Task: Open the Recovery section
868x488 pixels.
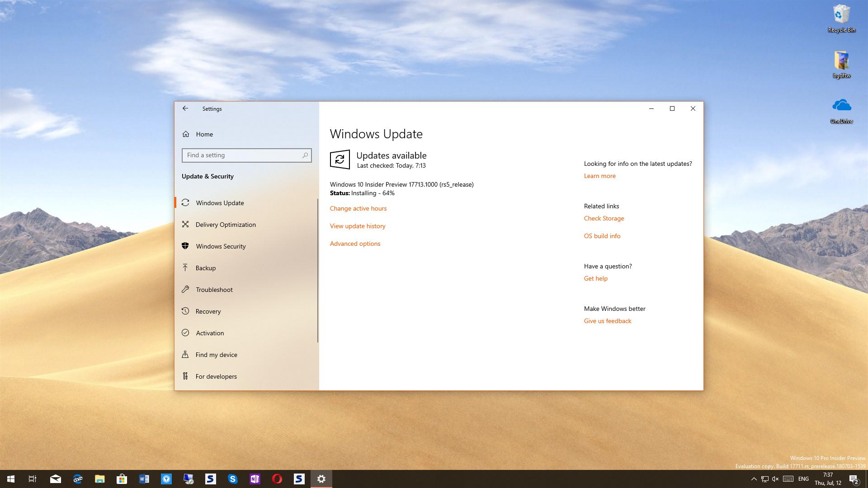Action: click(246, 311)
